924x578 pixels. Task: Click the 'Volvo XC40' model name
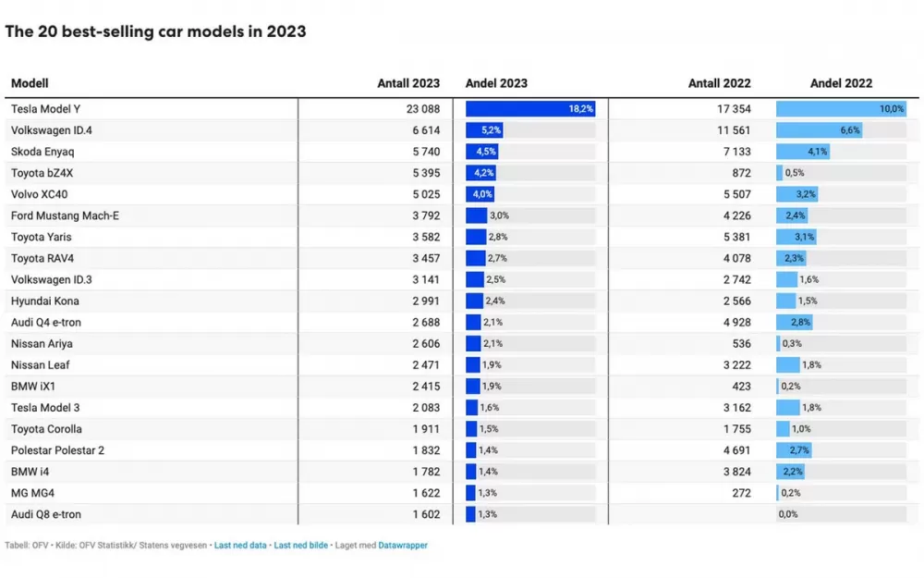click(39, 194)
